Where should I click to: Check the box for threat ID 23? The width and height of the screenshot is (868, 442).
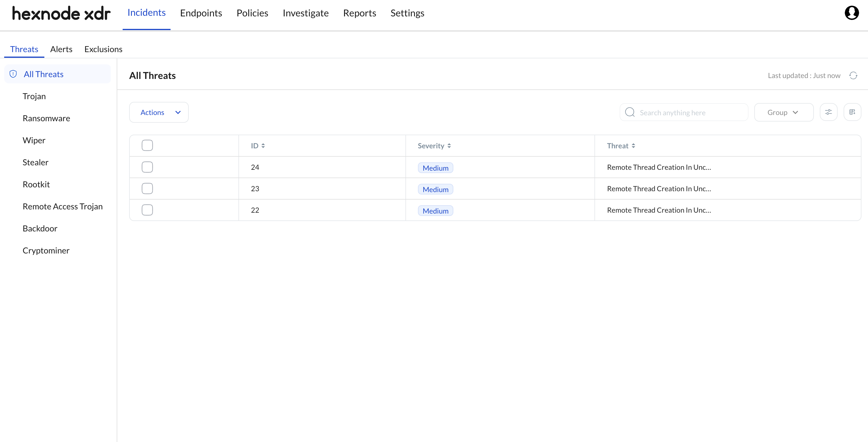click(147, 189)
